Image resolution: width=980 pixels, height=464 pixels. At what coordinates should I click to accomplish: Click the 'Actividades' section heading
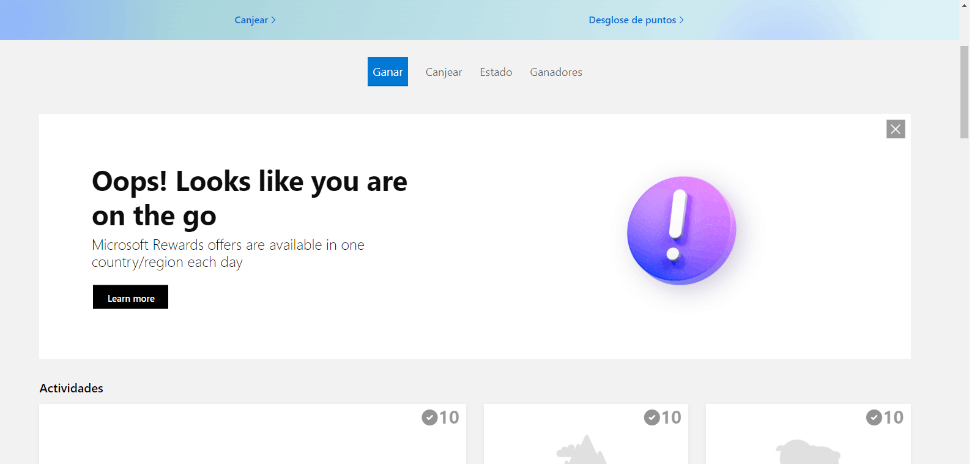(x=72, y=388)
